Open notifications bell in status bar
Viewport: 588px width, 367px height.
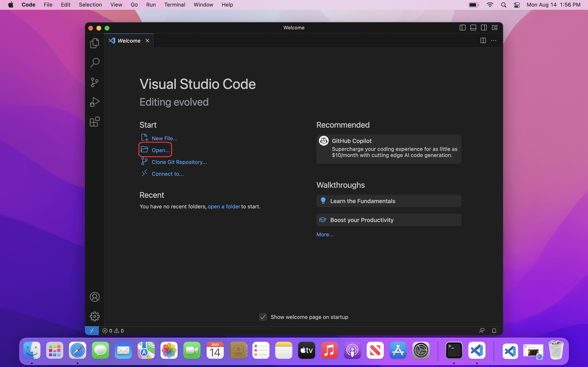[x=494, y=331]
